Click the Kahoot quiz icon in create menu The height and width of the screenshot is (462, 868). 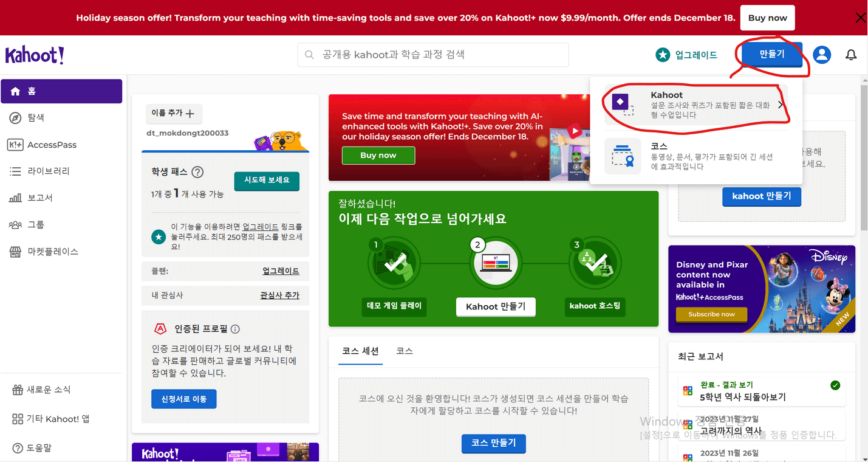tap(623, 105)
